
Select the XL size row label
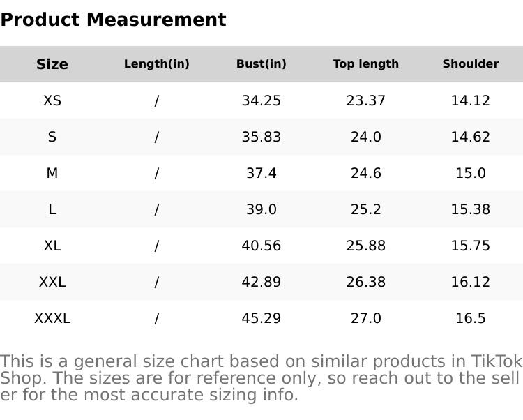coord(52,246)
